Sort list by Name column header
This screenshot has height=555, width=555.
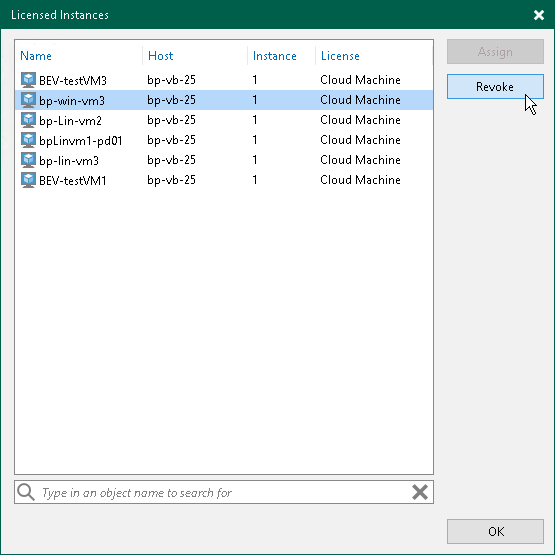click(x=36, y=56)
